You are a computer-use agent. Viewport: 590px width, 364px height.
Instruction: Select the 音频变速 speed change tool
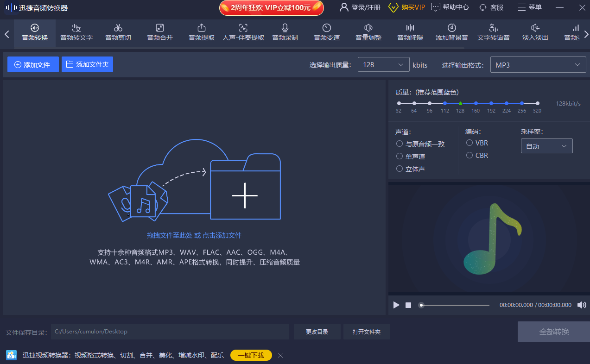[327, 32]
